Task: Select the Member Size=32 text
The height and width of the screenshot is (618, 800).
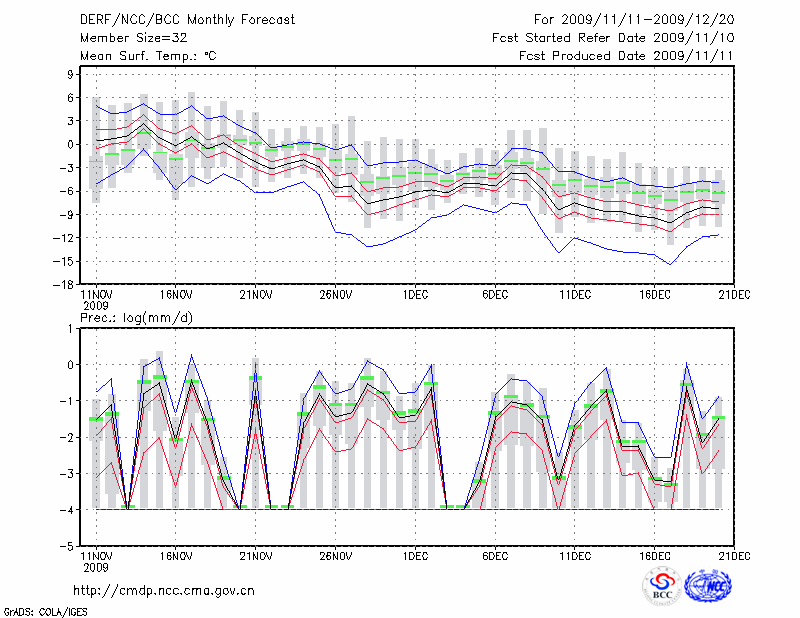Action: click(127, 38)
